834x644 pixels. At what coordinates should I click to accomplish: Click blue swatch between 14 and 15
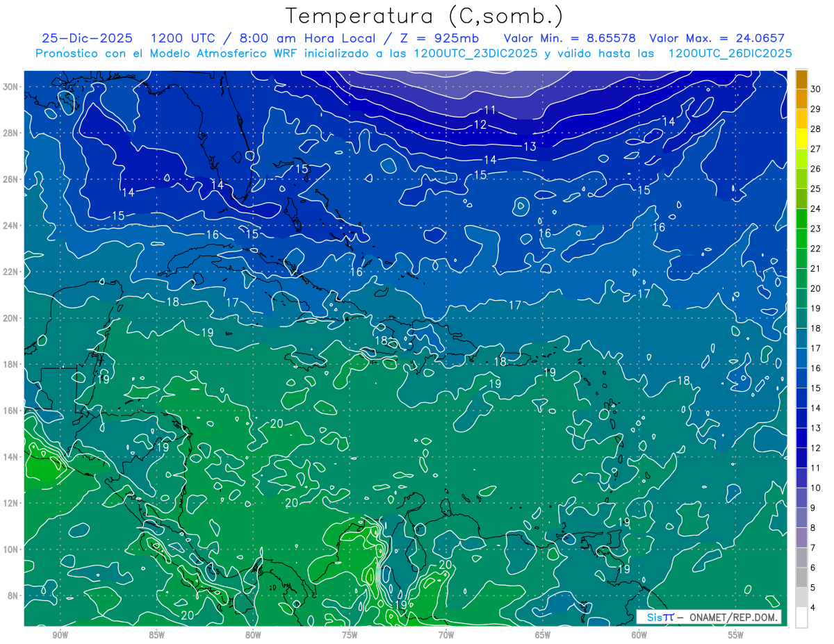click(x=801, y=398)
